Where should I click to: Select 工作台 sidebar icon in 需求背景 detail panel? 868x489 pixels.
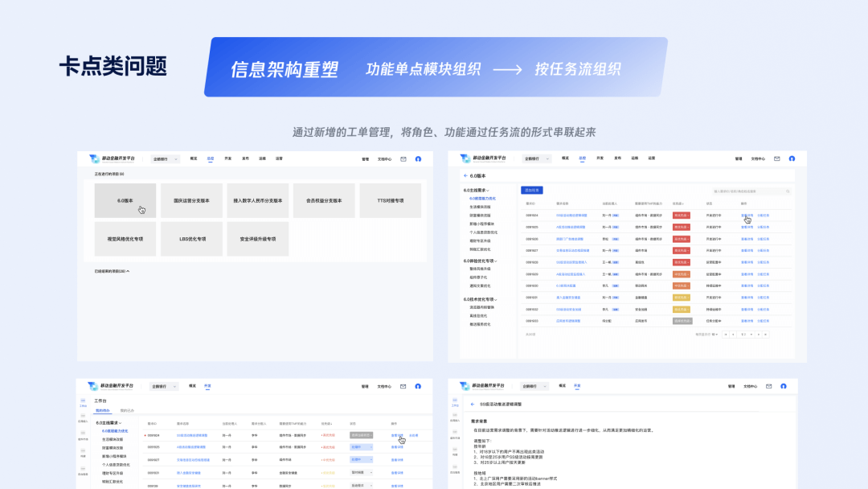(x=455, y=402)
